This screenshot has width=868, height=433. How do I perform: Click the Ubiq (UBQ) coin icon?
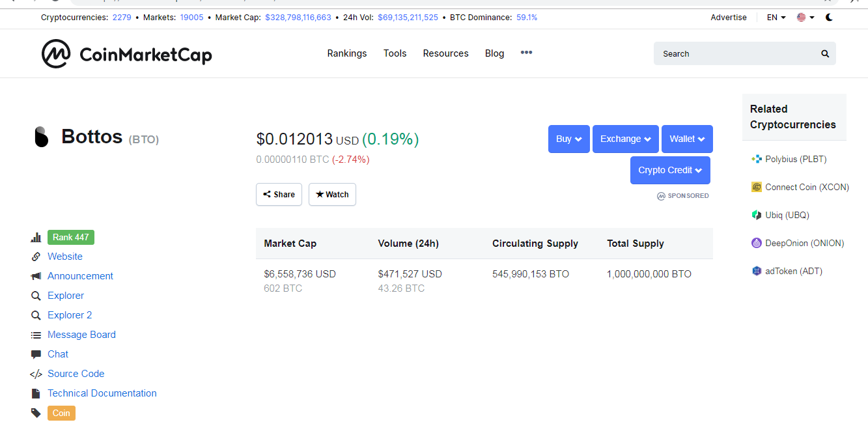click(756, 215)
